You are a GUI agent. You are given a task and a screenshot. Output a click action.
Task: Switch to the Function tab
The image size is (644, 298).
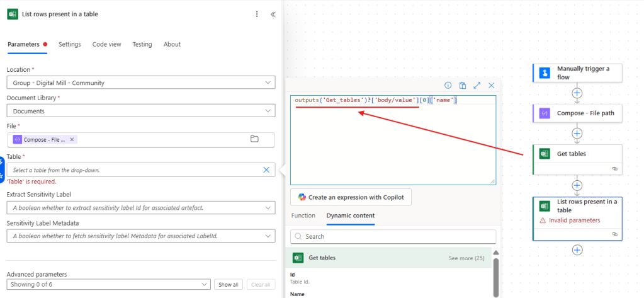(x=303, y=215)
